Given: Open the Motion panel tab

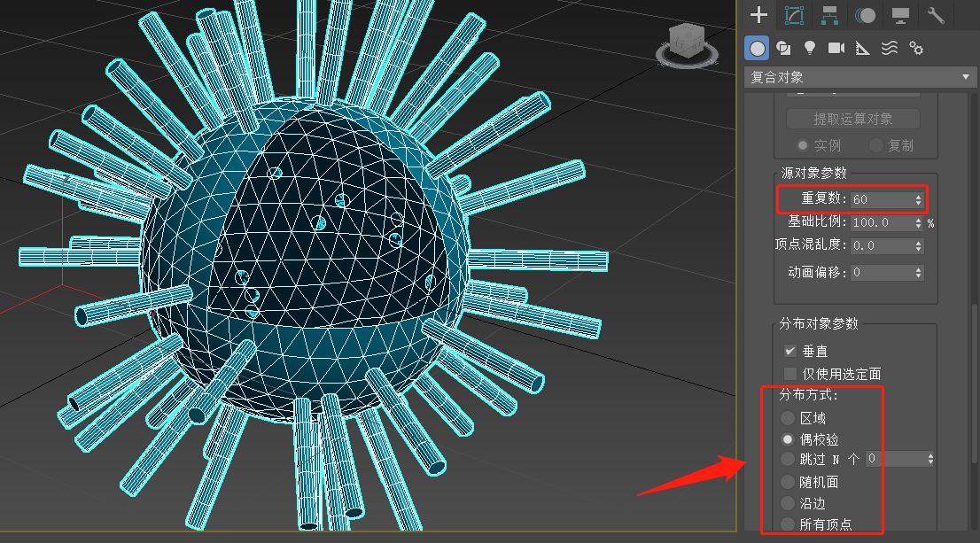Looking at the screenshot, I should pos(865,15).
